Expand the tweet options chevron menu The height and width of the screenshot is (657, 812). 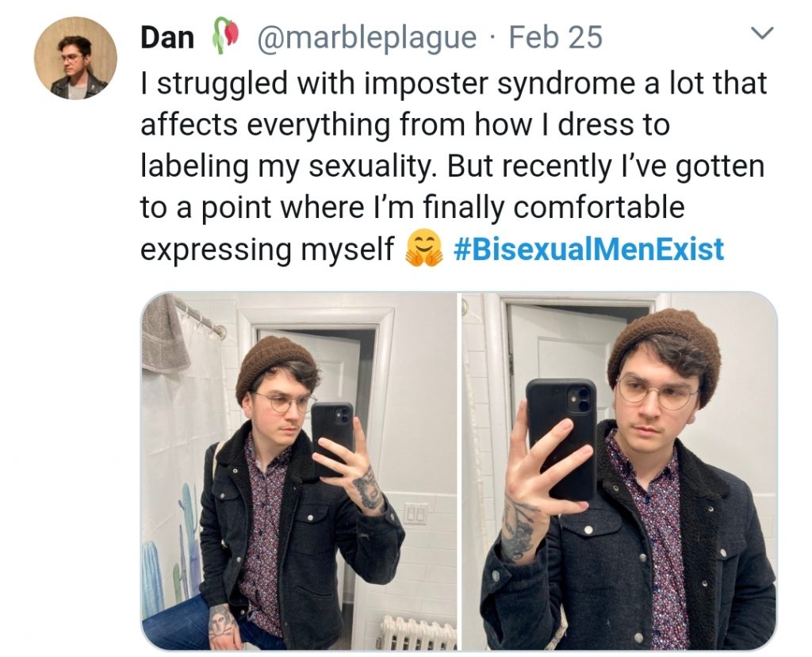(x=761, y=34)
